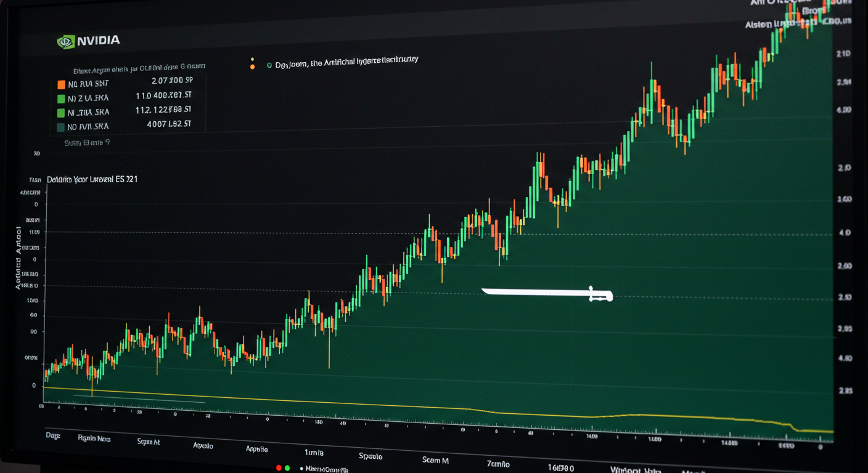Click the legend value starting with 2 07

point(172,80)
